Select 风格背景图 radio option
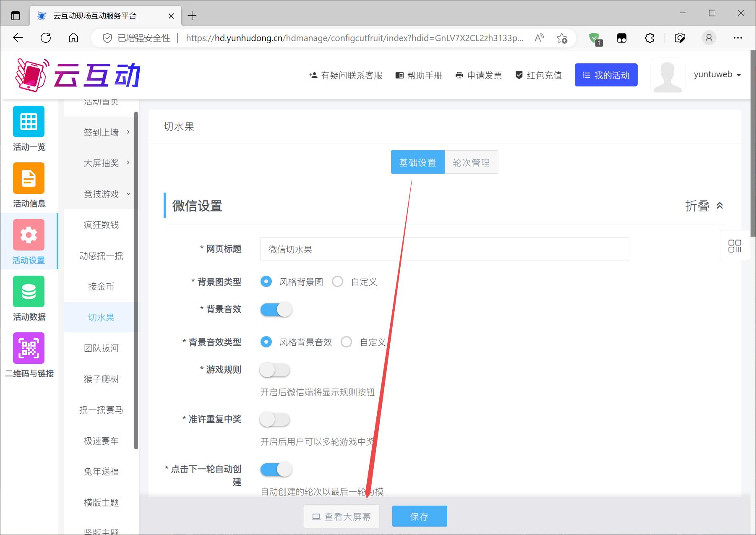 pos(266,282)
